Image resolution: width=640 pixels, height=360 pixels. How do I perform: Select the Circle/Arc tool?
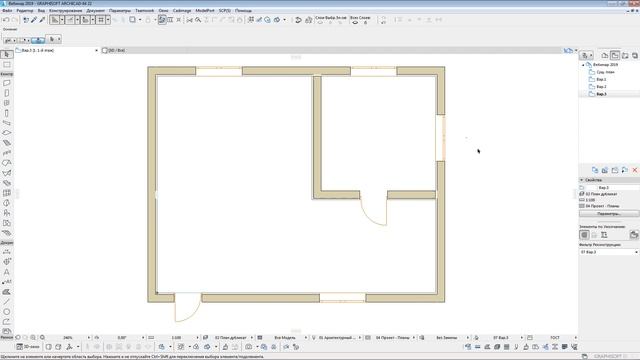click(7, 312)
